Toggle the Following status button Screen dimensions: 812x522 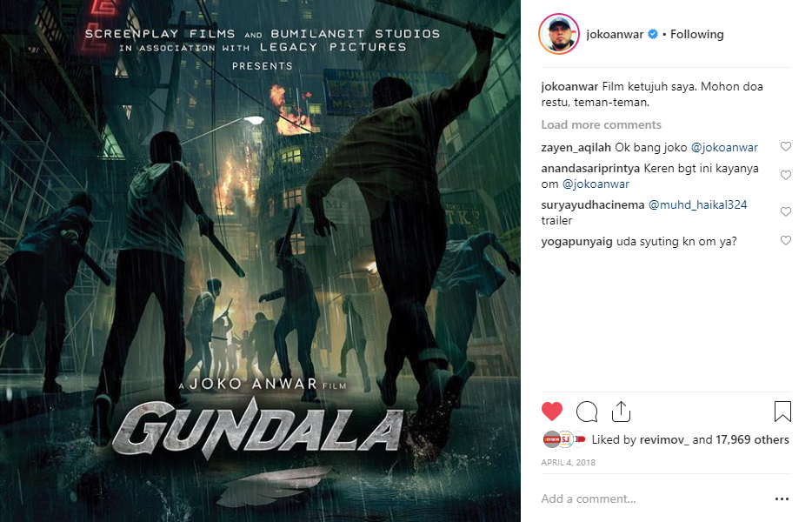(x=697, y=34)
